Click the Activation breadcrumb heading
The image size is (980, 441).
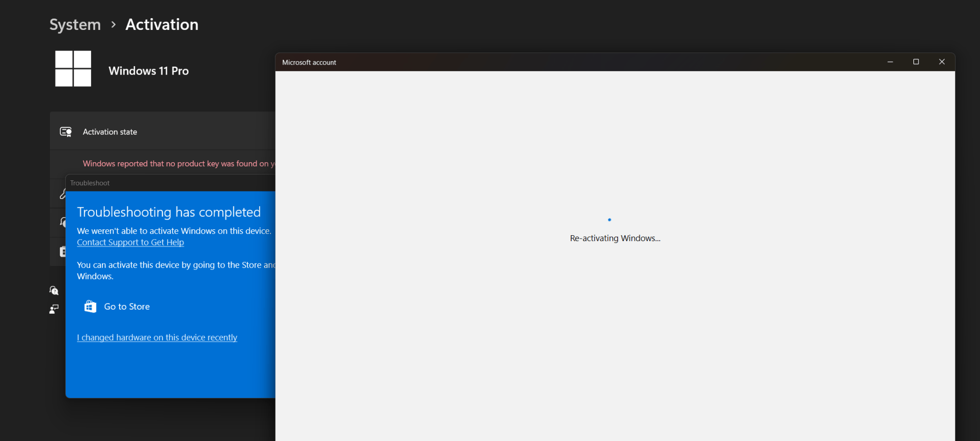pos(162,24)
